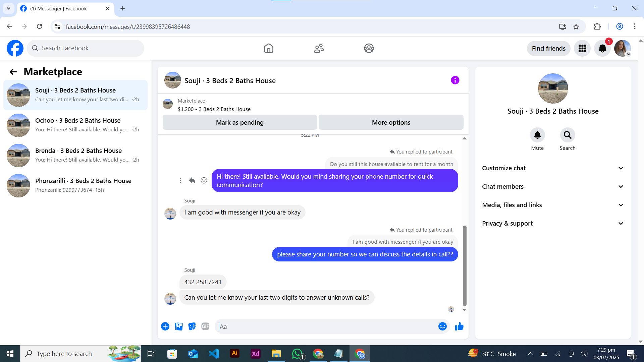React to message with smiley icon
This screenshot has height=362, width=644.
[x=204, y=180]
